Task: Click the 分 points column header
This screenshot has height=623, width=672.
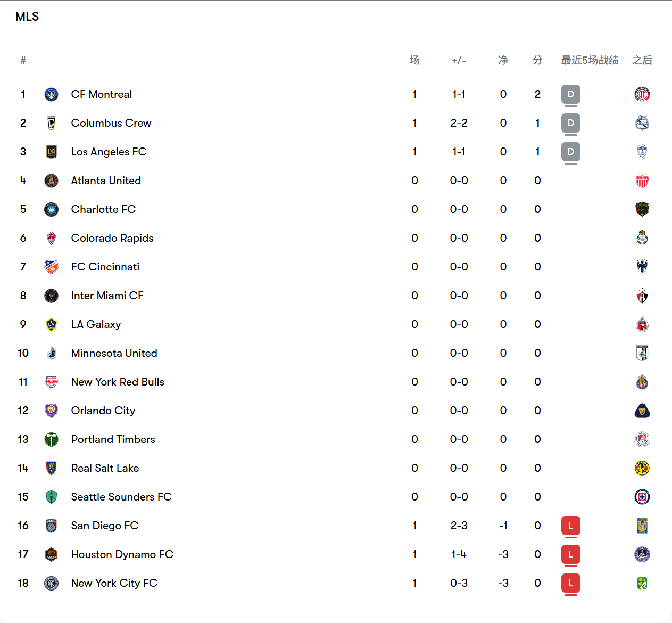Action: (x=537, y=60)
